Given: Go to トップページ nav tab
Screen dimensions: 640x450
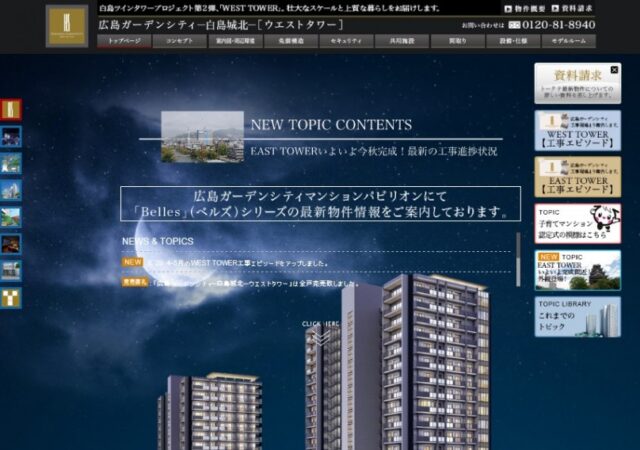Looking at the screenshot, I should coord(124,41).
